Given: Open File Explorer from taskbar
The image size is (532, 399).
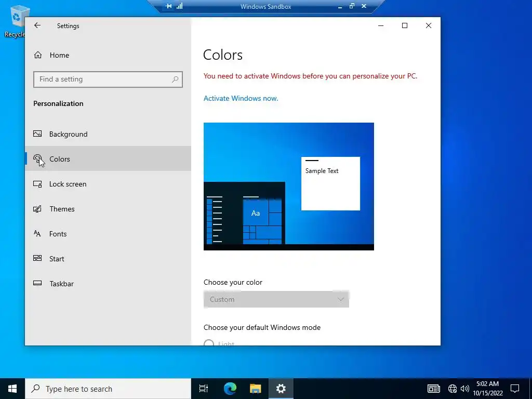Looking at the screenshot, I should (256, 389).
